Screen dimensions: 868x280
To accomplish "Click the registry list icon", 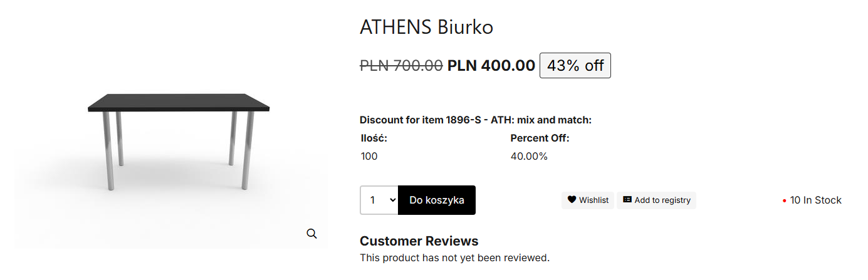I will (x=627, y=200).
